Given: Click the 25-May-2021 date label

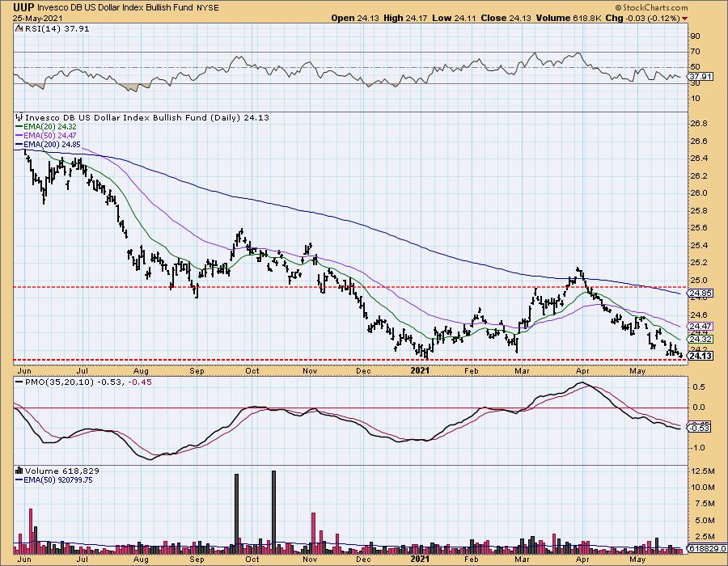Looking at the screenshot, I should 37,17.
